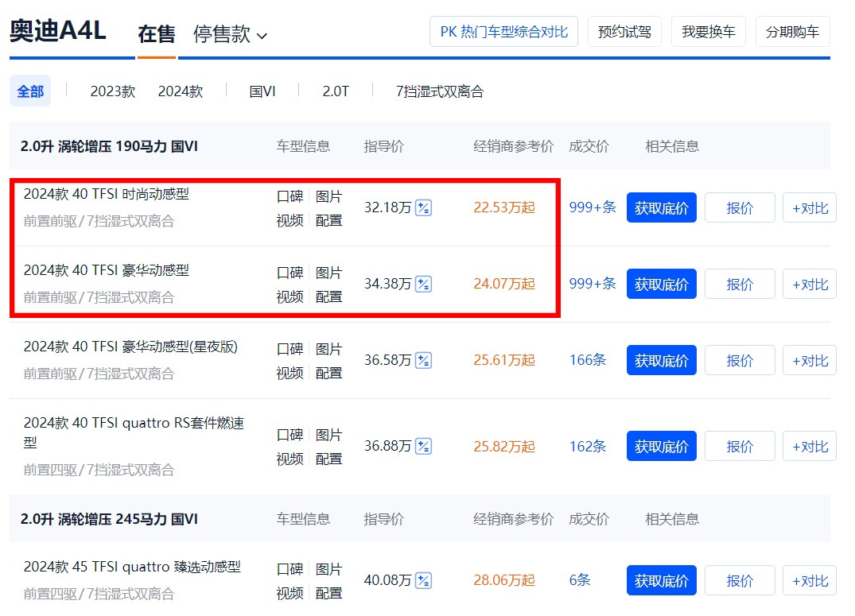Image resolution: width=855 pixels, height=616 pixels.
Task: Filter by 2.0T engine
Action: pos(336,91)
